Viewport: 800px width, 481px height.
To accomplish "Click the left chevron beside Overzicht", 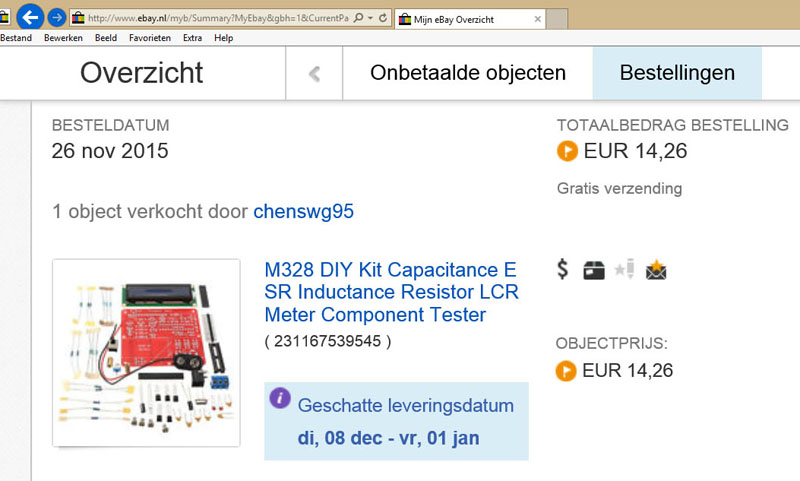I will point(314,73).
